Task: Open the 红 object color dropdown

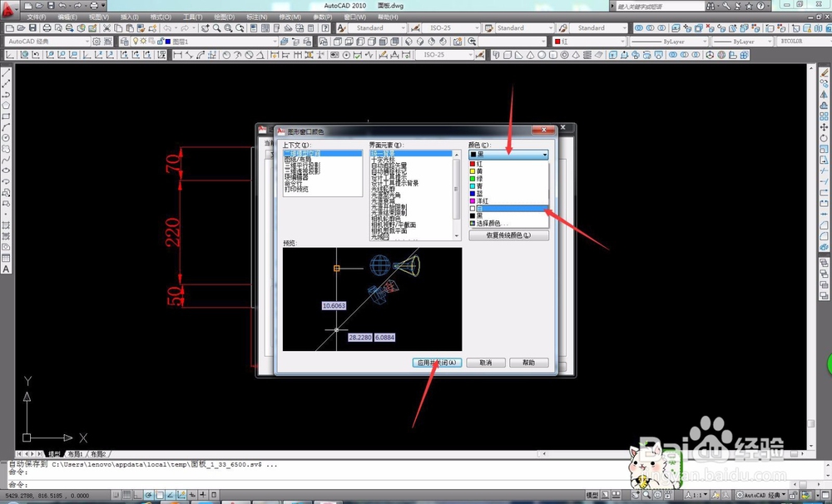Action: tap(589, 41)
